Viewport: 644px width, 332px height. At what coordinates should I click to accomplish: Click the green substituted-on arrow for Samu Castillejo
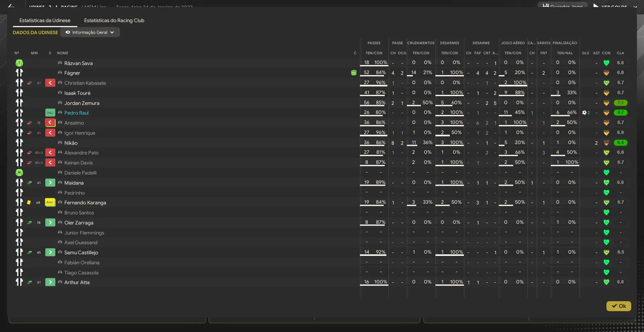(x=50, y=253)
